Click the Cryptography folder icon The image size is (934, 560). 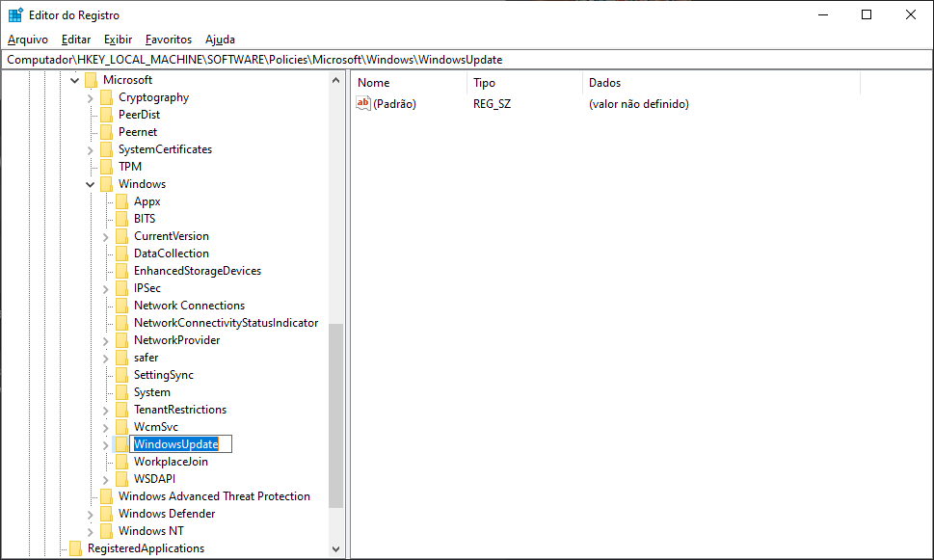[106, 97]
